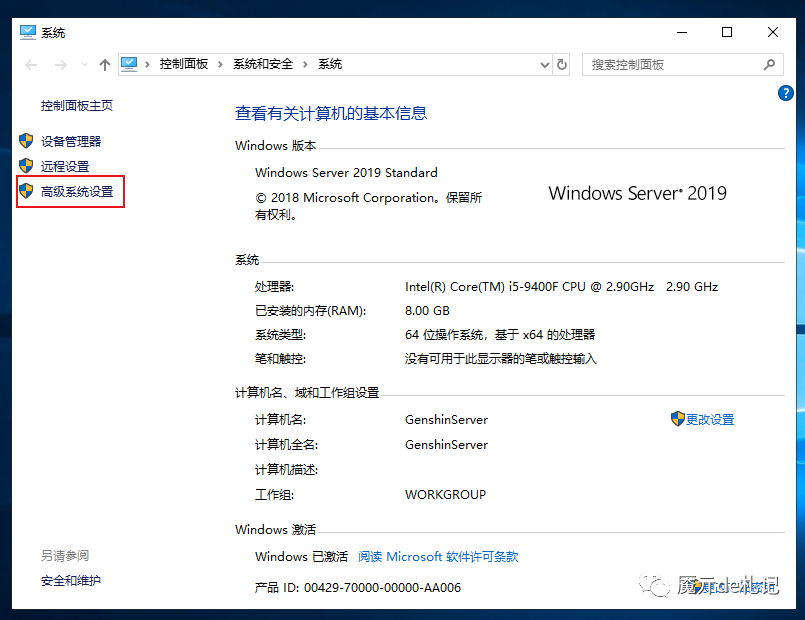The image size is (805, 620).
Task: Maximize the System window
Action: (x=727, y=32)
